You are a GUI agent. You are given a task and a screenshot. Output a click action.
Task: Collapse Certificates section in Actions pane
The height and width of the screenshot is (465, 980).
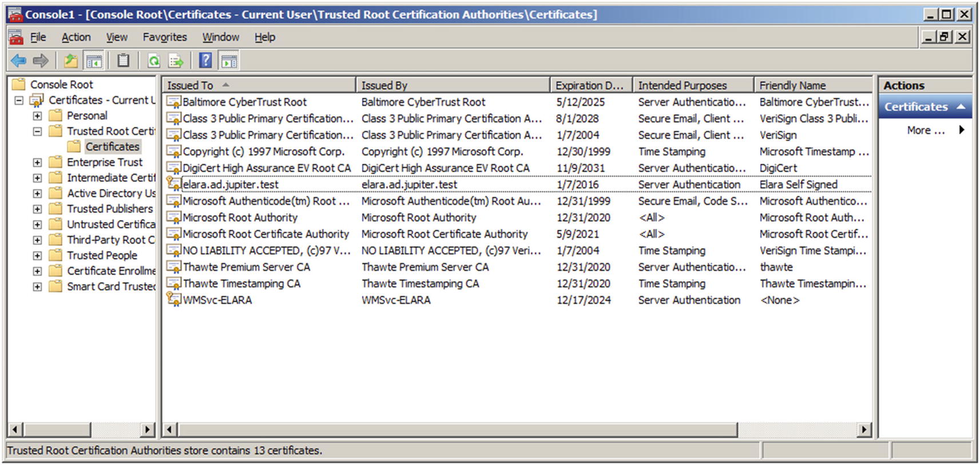click(x=961, y=107)
